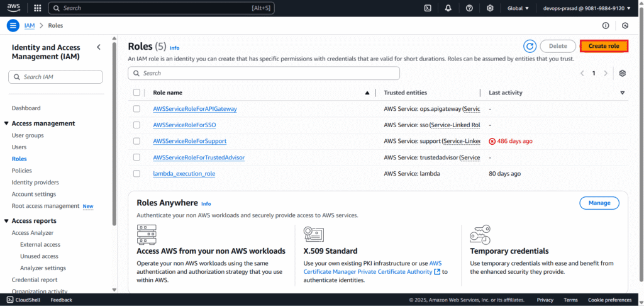Click the Delete button

point(558,46)
